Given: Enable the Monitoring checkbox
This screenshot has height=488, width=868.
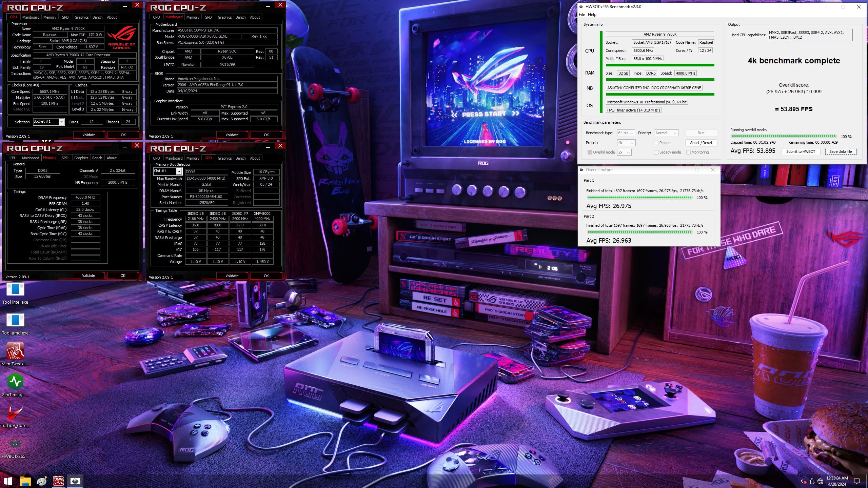Looking at the screenshot, I should 688,152.
